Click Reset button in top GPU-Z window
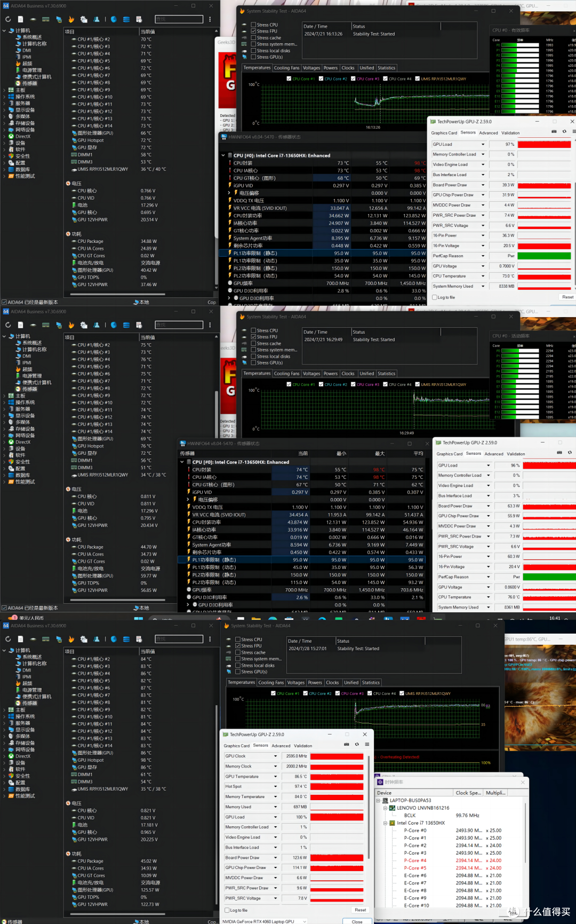 567,297
